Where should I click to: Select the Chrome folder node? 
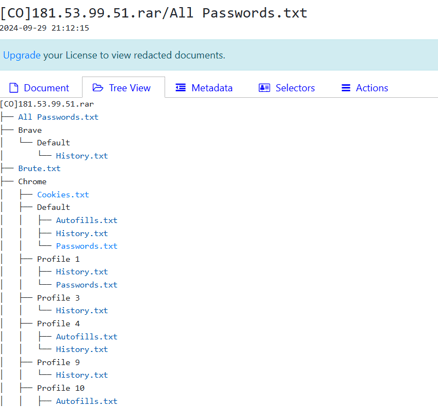pos(32,181)
